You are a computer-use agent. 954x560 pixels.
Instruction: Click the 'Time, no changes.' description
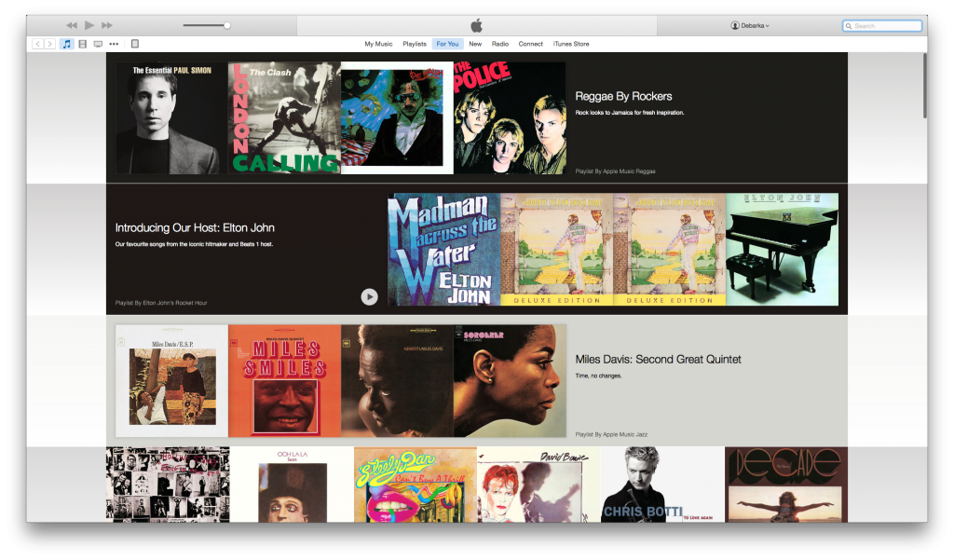point(599,376)
